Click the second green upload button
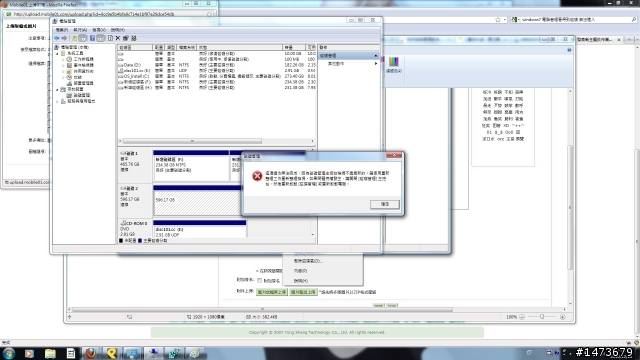Viewport: 640px width, 360px height. coord(303,292)
